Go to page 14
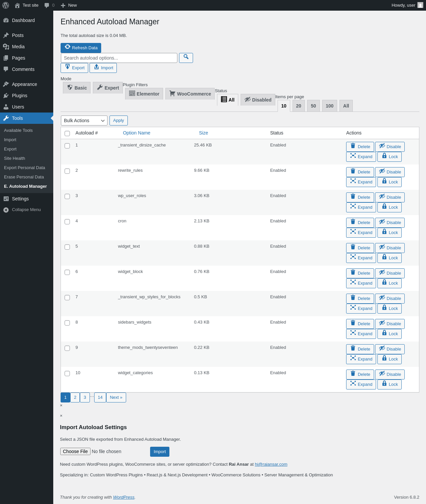Screen dimensions: 426x504 click(x=100, y=397)
